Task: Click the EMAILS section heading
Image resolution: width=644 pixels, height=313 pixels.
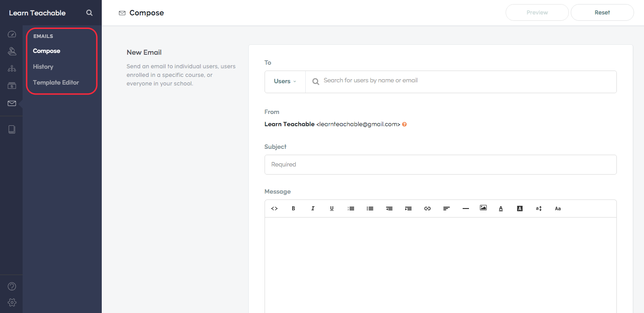Action: tap(43, 36)
